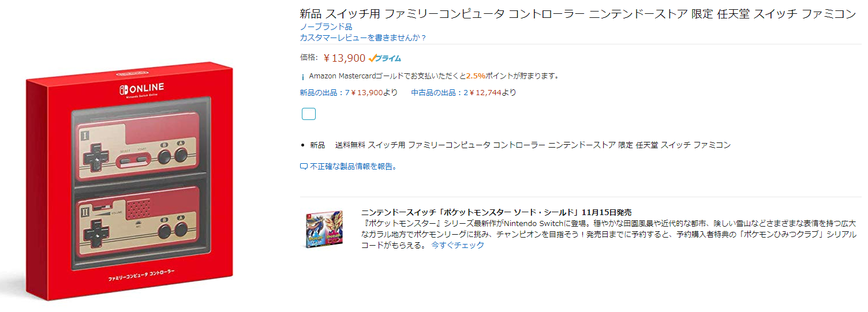The image size is (868, 312).
Task: Select the empty variation swatch box
Action: [x=309, y=114]
